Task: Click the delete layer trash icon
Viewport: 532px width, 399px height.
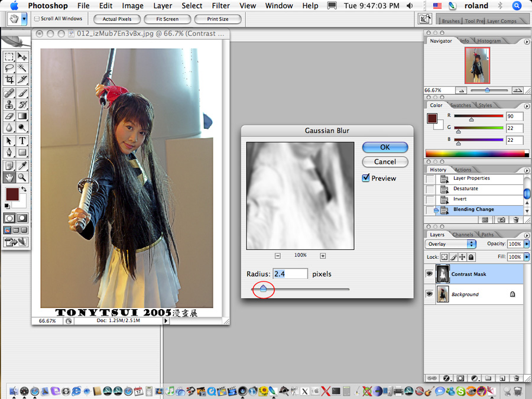Action: coord(516,378)
